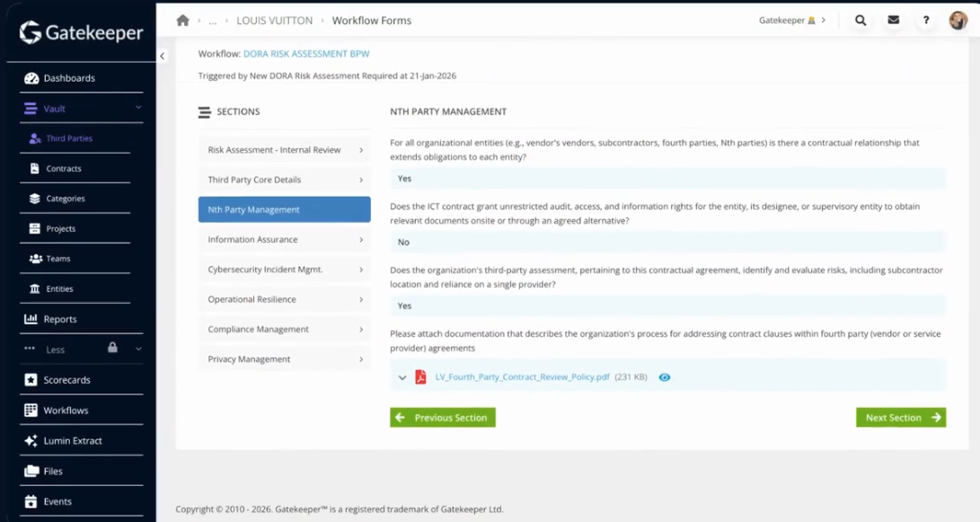
Task: Open Gatekeeper tenant switcher in header
Action: 792,20
